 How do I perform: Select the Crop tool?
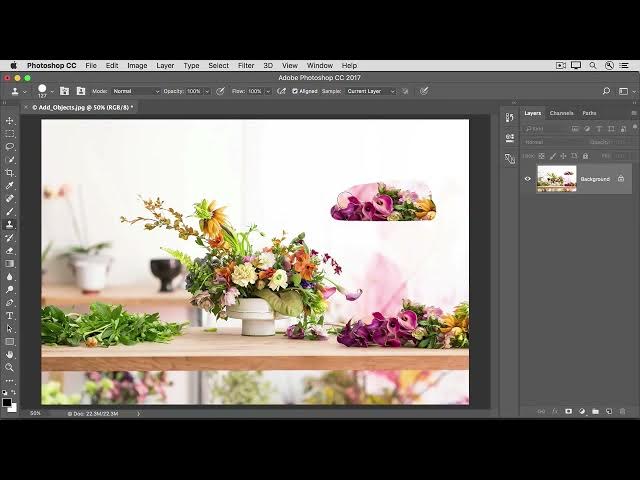click(x=10, y=173)
